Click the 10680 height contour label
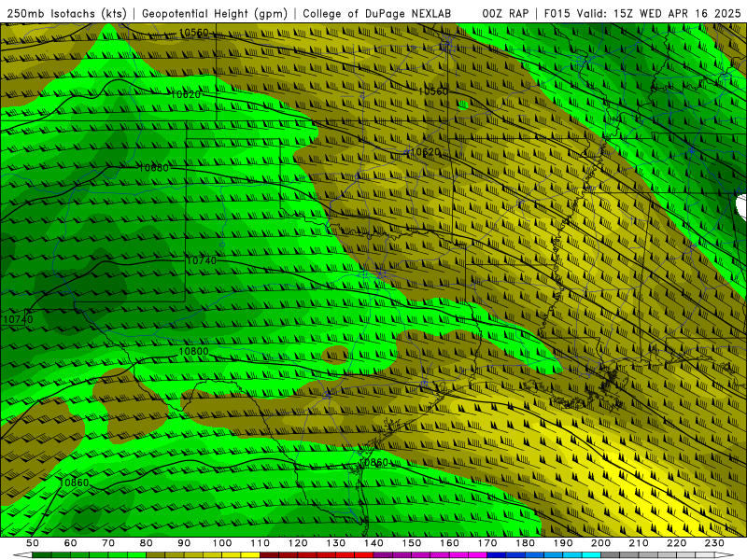The height and width of the screenshot is (560, 747). coord(153,168)
